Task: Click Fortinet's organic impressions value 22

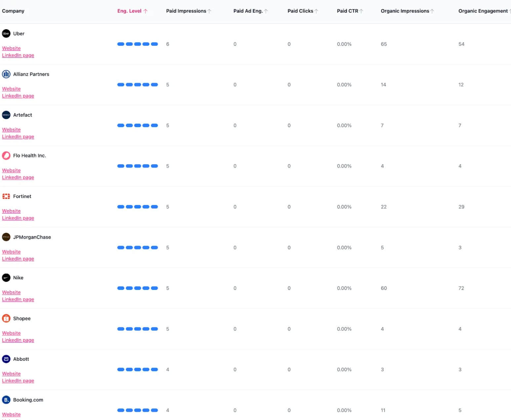Action: pyautogui.click(x=384, y=207)
